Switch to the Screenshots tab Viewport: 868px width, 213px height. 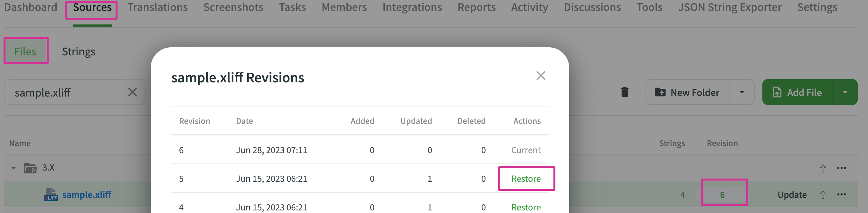233,7
